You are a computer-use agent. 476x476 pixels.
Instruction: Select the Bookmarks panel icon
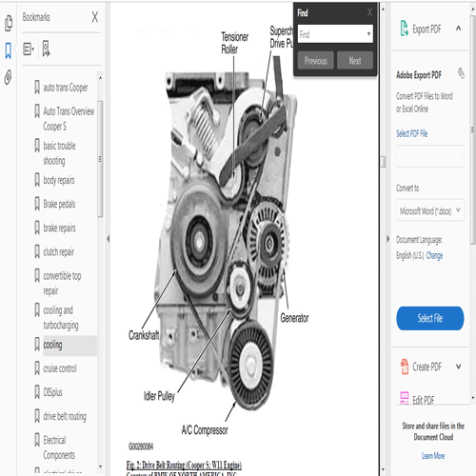[9, 50]
